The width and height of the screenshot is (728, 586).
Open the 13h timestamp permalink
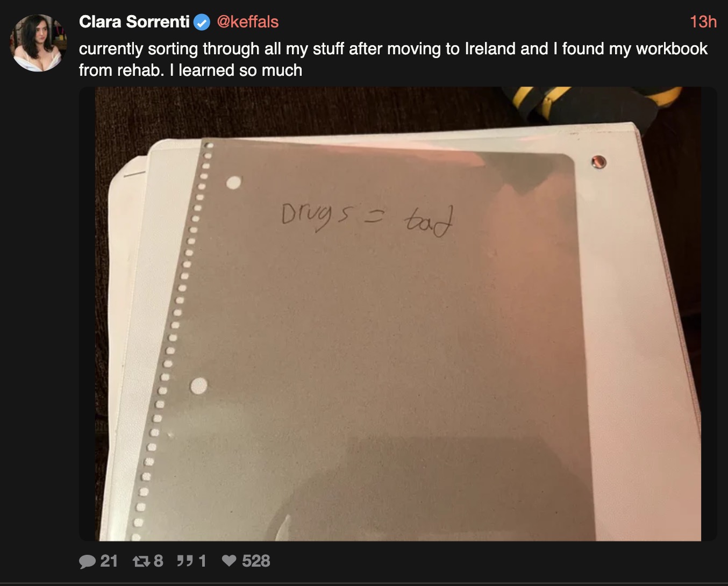tap(703, 22)
